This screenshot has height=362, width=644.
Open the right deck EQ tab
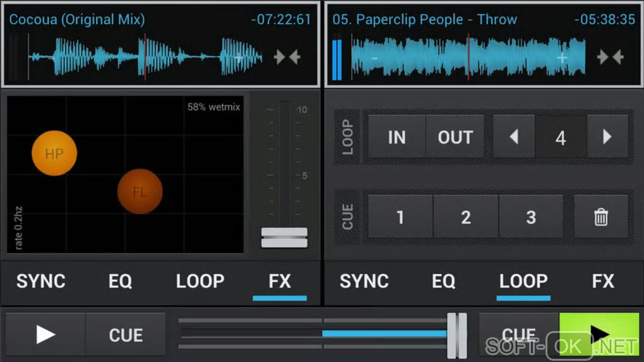click(444, 282)
